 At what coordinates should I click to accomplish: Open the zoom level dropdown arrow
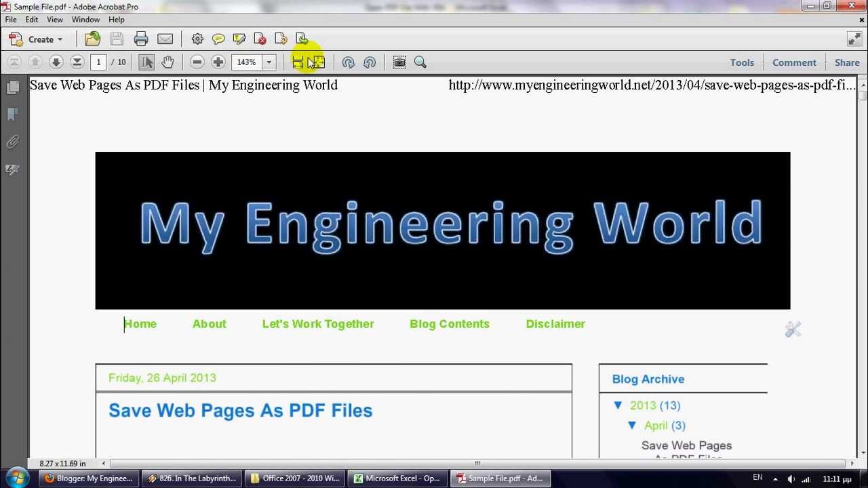point(269,62)
